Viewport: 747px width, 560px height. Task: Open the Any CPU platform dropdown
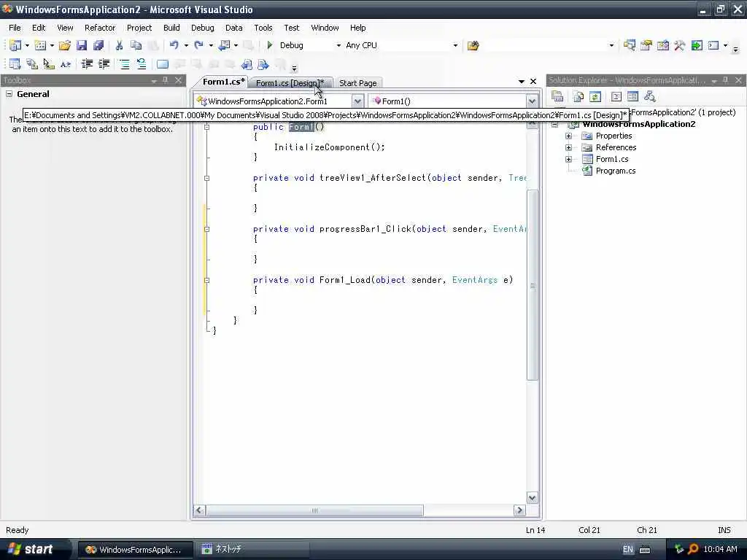[455, 45]
